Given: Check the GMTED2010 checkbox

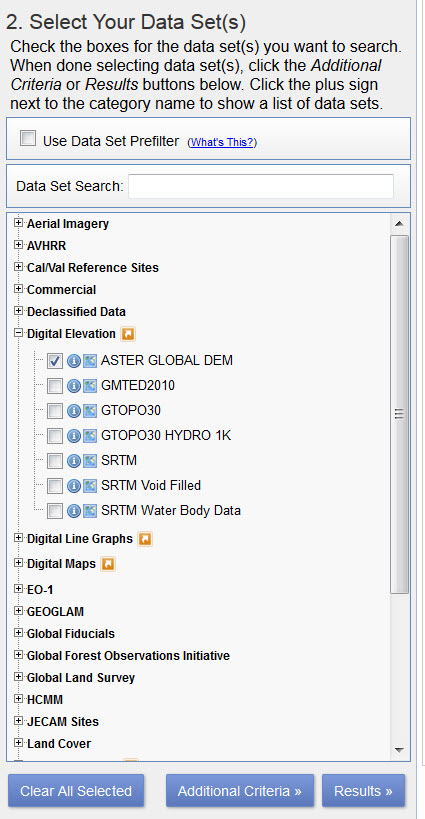Looking at the screenshot, I should [x=55, y=386].
